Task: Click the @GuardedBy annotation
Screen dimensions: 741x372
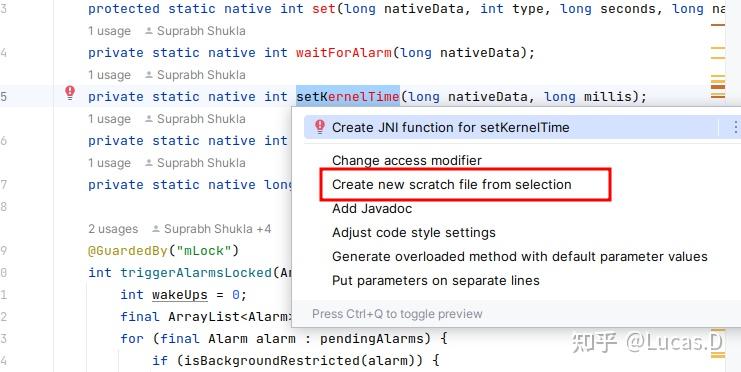Action: click(x=128, y=251)
